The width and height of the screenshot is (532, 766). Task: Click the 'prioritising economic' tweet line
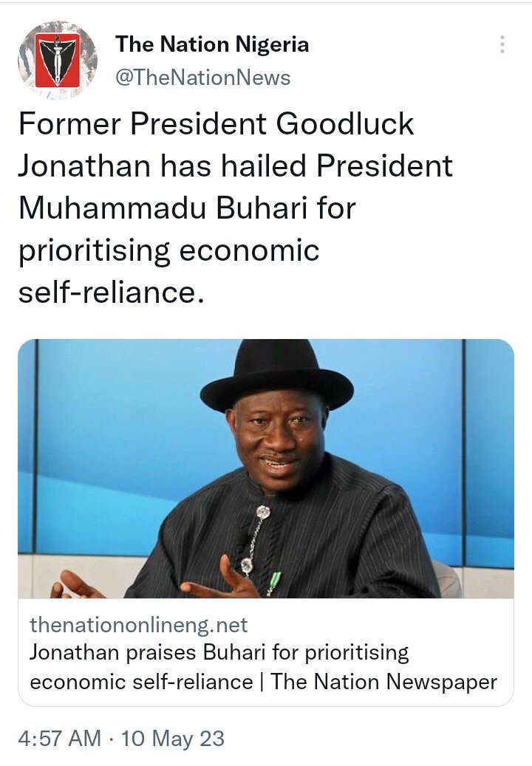click(168, 251)
